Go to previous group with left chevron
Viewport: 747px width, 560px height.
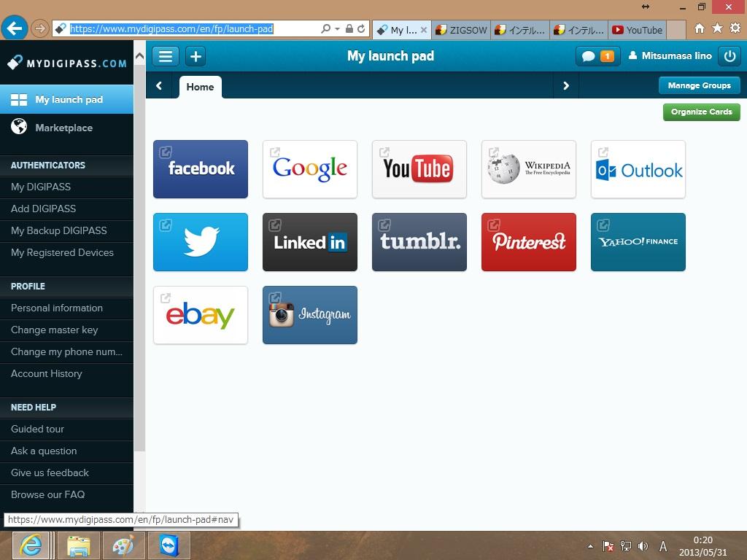point(159,86)
